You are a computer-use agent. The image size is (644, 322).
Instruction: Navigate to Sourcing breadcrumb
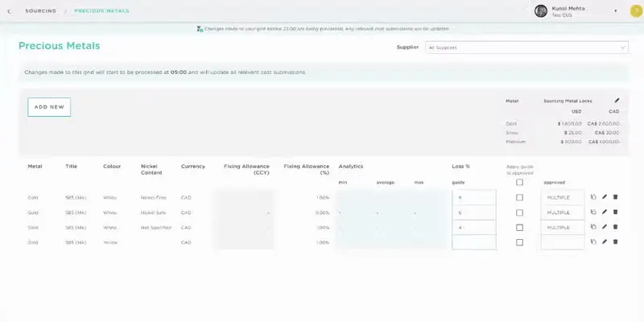pyautogui.click(x=41, y=11)
